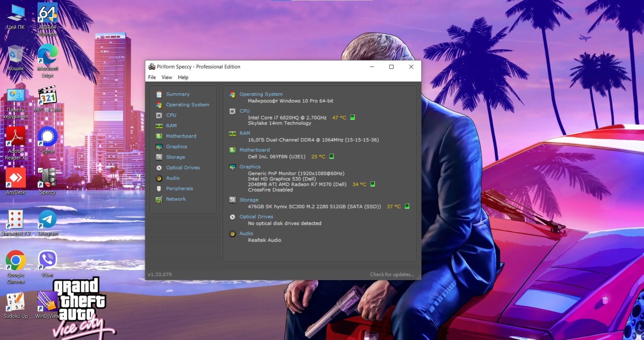Click the green storage temperature indicator

pos(407,206)
